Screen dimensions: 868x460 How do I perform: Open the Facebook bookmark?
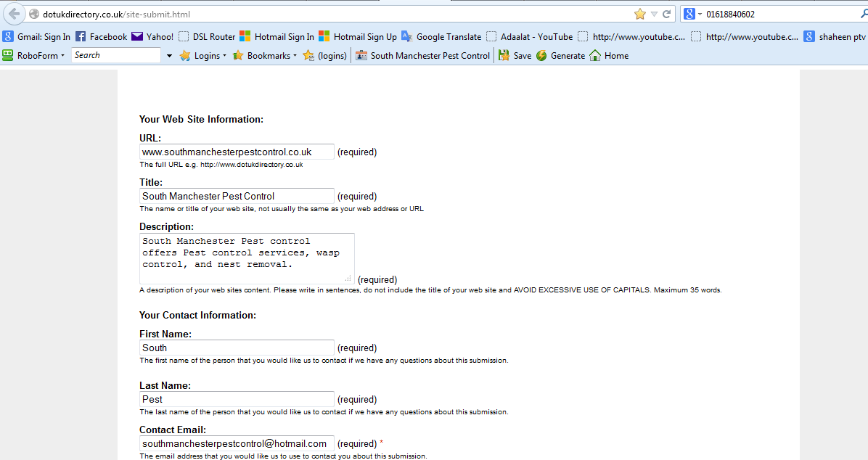tap(102, 36)
